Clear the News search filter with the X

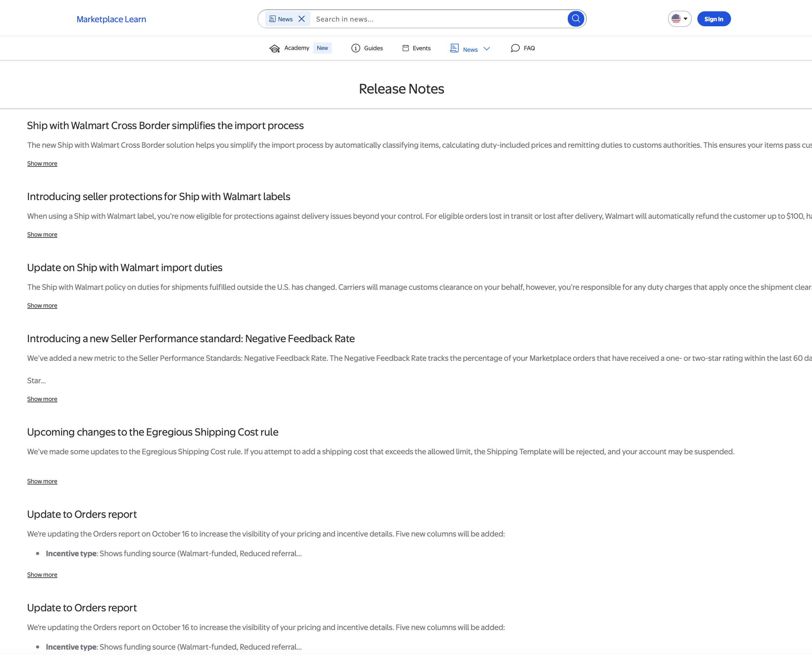tap(301, 19)
